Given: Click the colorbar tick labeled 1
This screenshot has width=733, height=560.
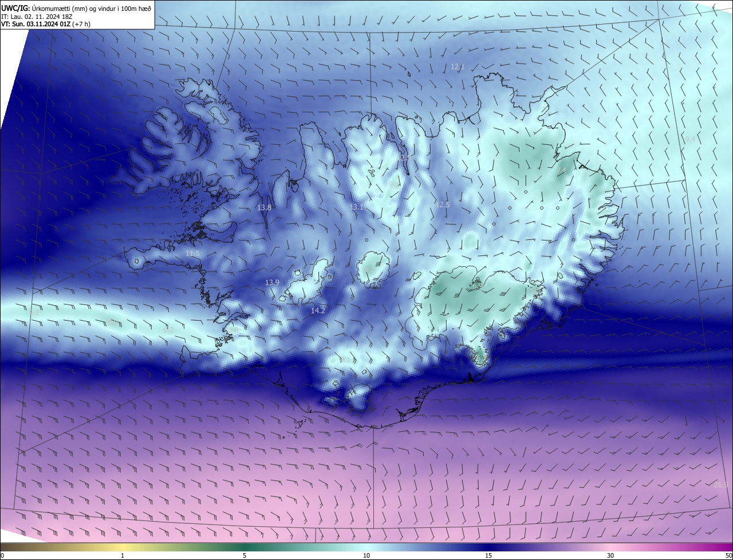Looking at the screenshot, I should point(123,556).
